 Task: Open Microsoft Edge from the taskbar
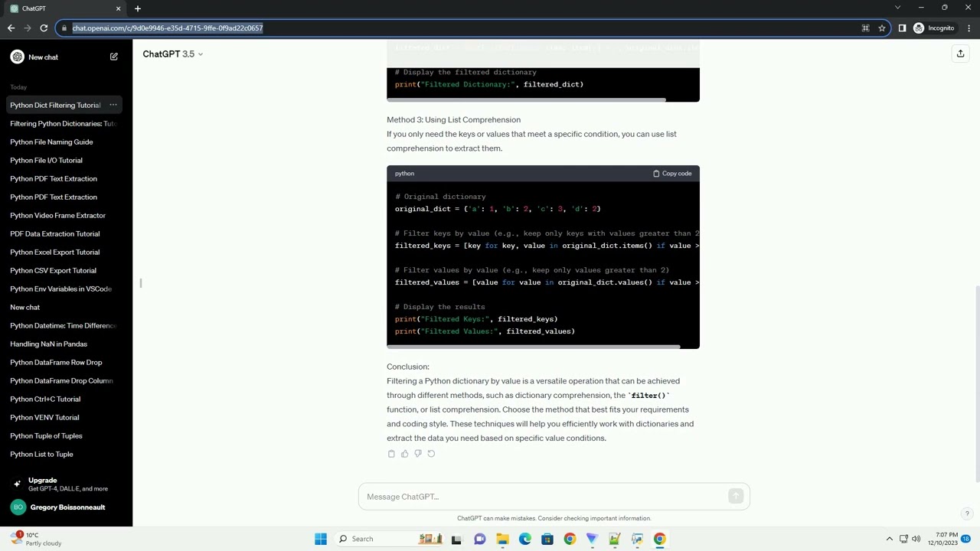pos(524,539)
